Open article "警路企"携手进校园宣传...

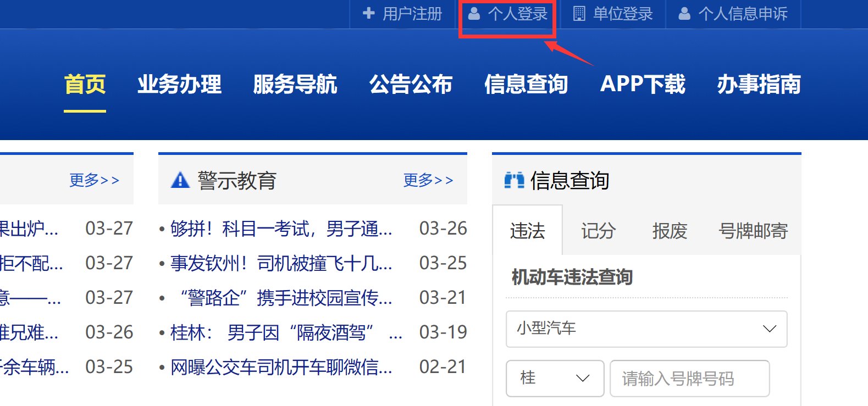pyautogui.click(x=286, y=298)
